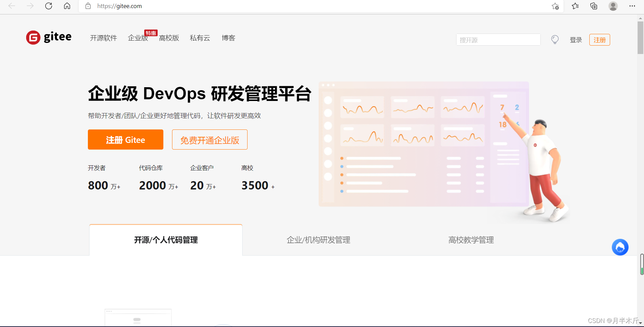
Task: Open 博客 navigation item
Action: [228, 38]
